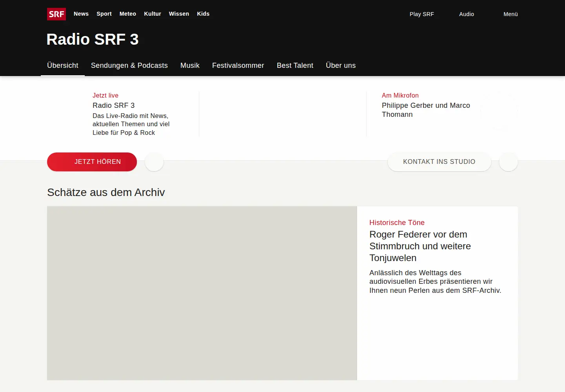Screen dimensions: 565x392
Task: Click the 'Am Mikrofon' label
Action: 400,95
